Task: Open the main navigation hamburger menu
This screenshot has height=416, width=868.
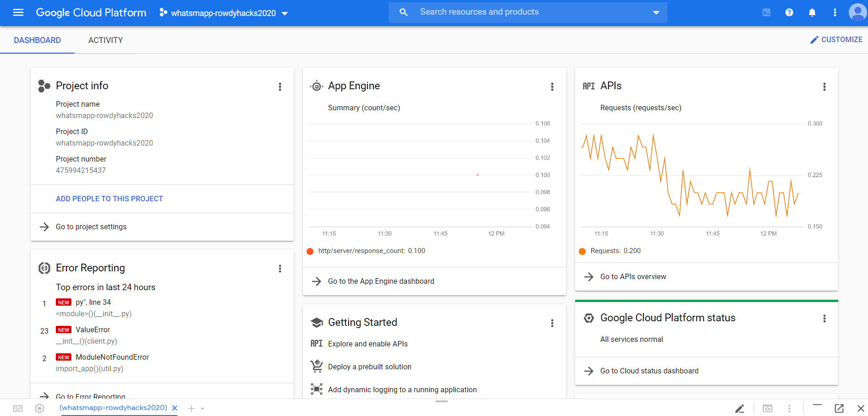Action: point(18,12)
